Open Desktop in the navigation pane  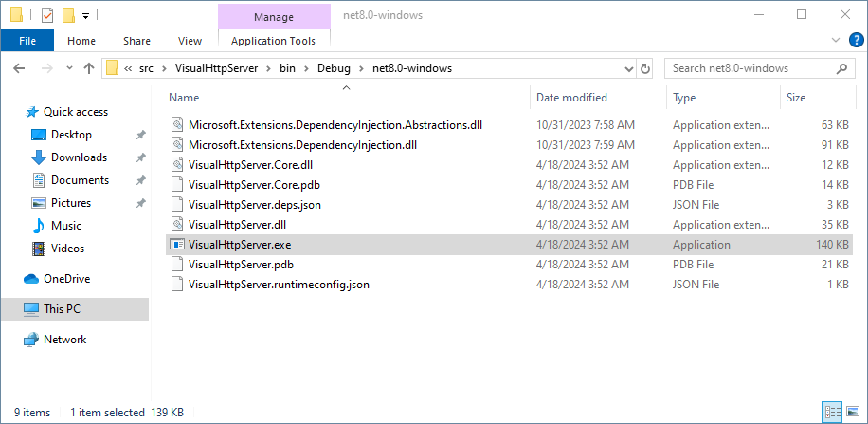pyautogui.click(x=71, y=135)
